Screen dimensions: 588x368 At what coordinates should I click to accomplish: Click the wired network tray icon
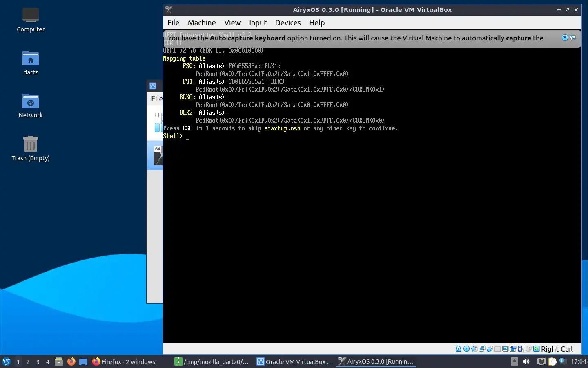(541, 361)
